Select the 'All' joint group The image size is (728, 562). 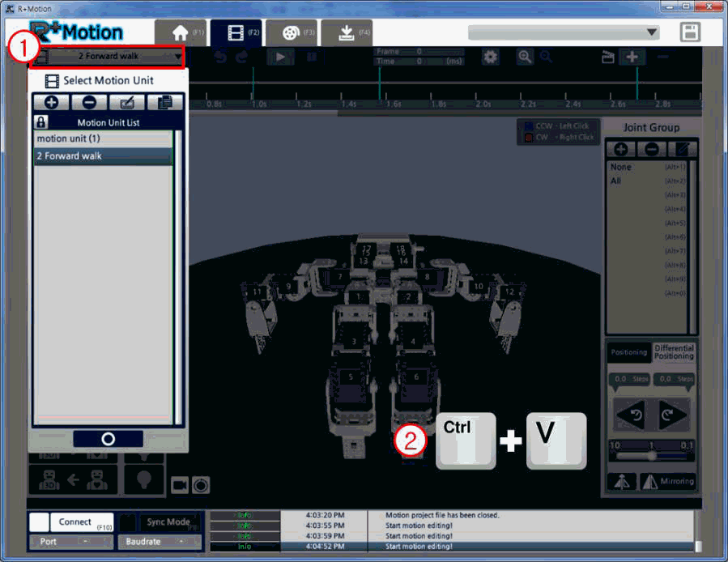pyautogui.click(x=648, y=181)
